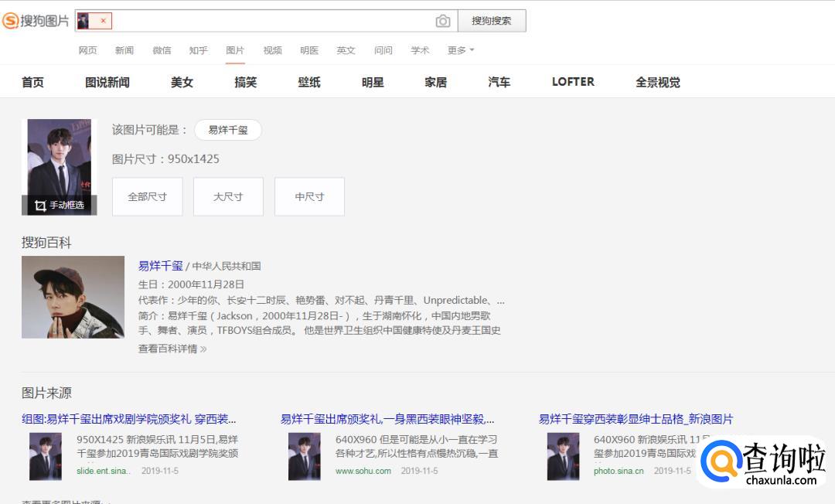The image size is (835, 504).
Task: Select the 大尺寸 size filter
Action: [228, 196]
